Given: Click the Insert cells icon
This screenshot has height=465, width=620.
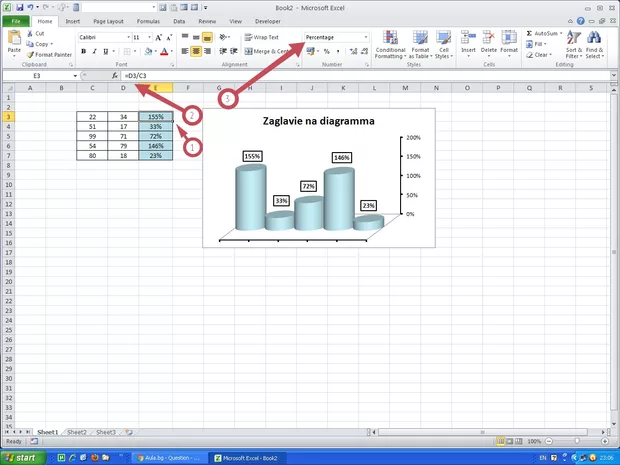Looking at the screenshot, I should click(468, 38).
